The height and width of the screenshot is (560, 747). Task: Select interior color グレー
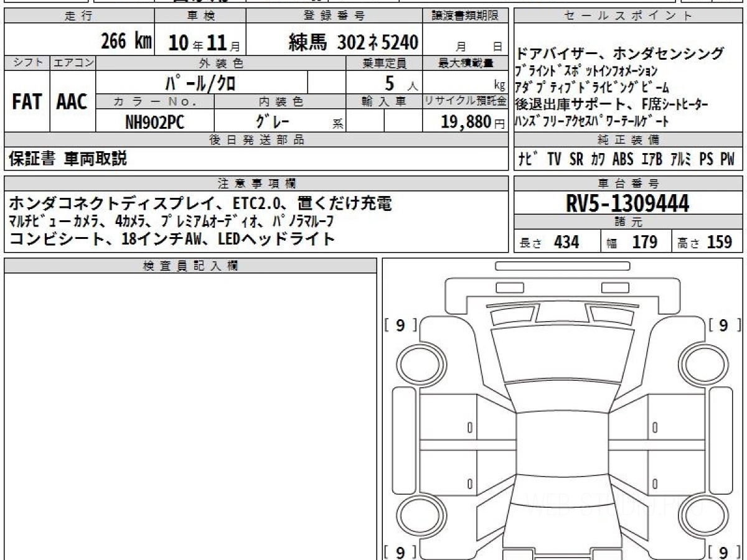[x=273, y=121]
